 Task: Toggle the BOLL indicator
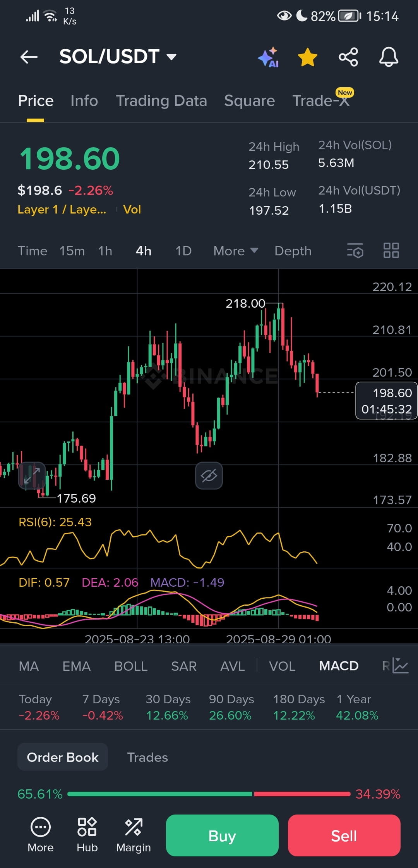pyautogui.click(x=131, y=666)
